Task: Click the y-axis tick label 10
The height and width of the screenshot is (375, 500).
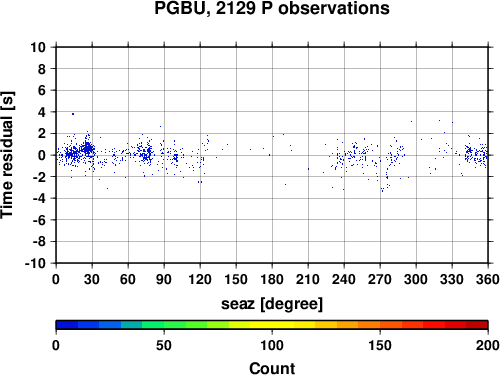Action: 38,47
